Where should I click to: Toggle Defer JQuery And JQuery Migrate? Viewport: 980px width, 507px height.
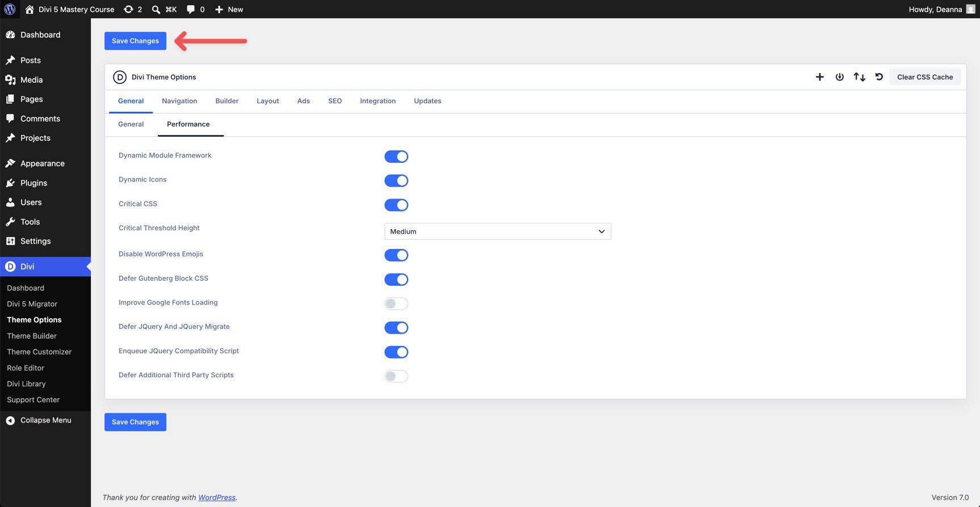[x=396, y=327]
